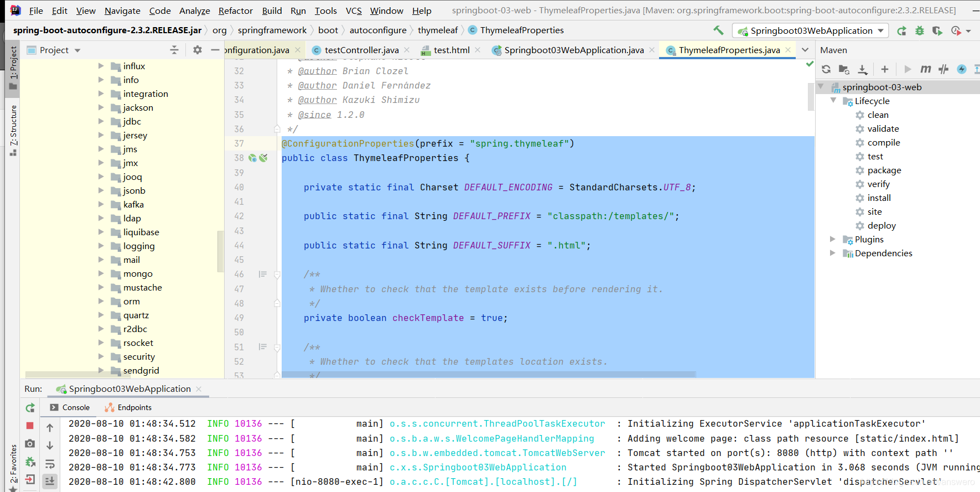Screen dimensions: 980x492
Task: Click 'thymeleaf' breadcrumb
Action: [x=438, y=30]
